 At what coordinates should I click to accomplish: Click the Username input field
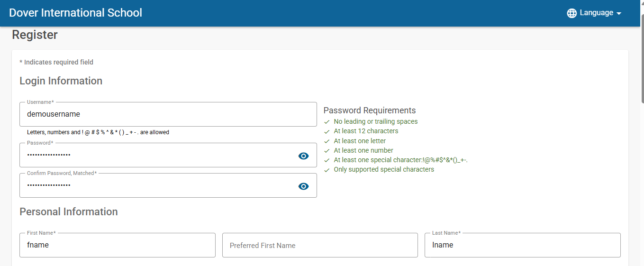click(168, 114)
